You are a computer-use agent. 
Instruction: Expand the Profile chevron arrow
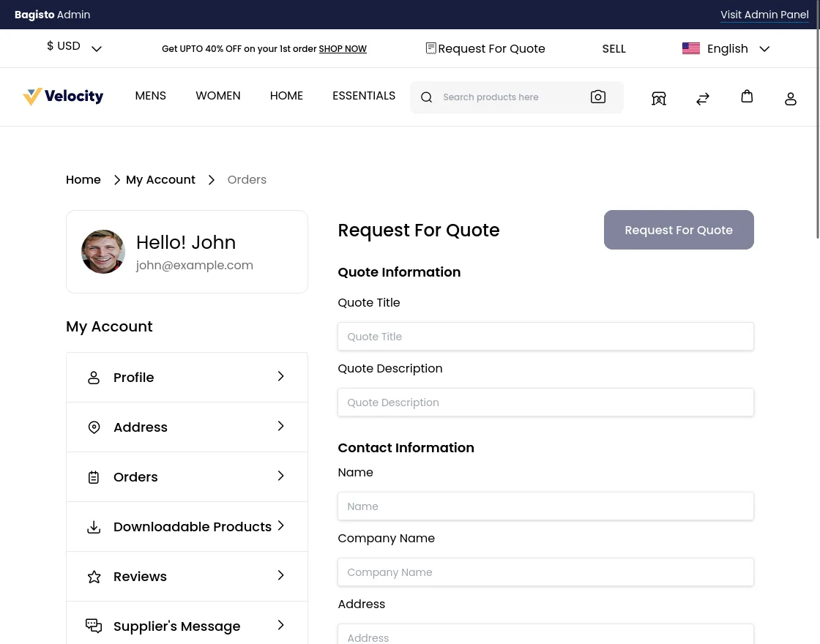click(280, 377)
